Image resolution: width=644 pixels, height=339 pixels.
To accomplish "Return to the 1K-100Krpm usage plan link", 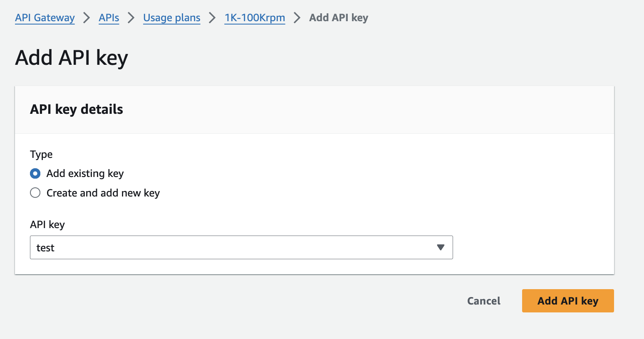I will tap(255, 18).
